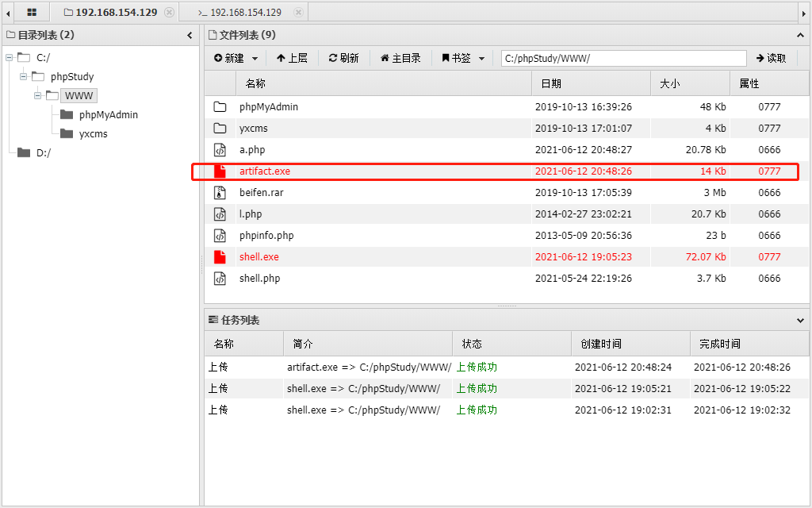This screenshot has width=812, height=508.
Task: Collapse the WWW tree node
Action: coord(37,95)
